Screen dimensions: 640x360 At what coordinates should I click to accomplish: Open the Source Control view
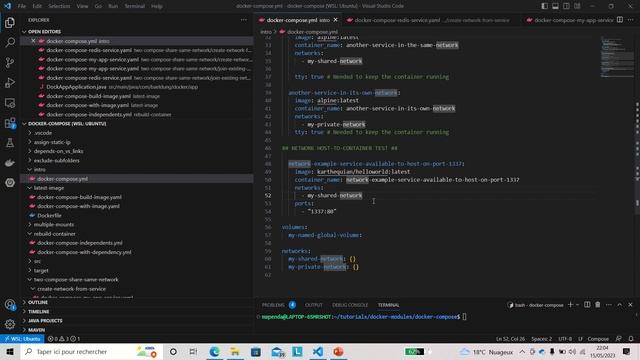[10, 62]
